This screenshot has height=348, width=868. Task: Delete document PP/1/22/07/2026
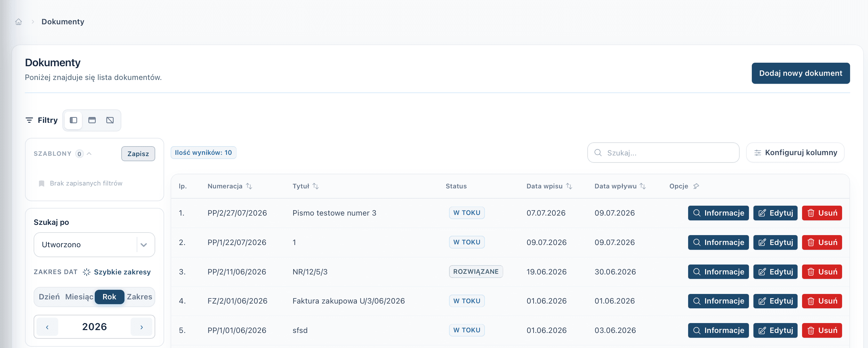822,242
